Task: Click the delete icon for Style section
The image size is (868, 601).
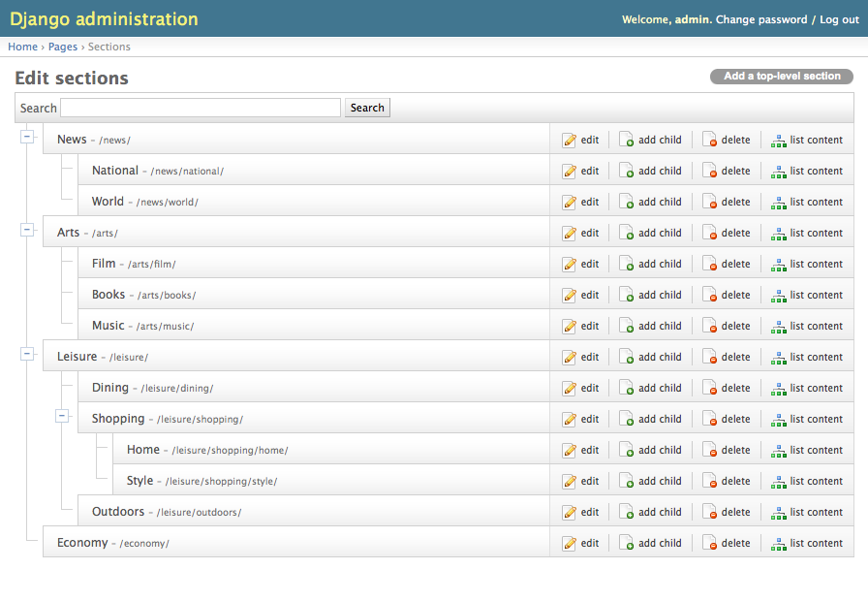Action: pyautogui.click(x=710, y=482)
